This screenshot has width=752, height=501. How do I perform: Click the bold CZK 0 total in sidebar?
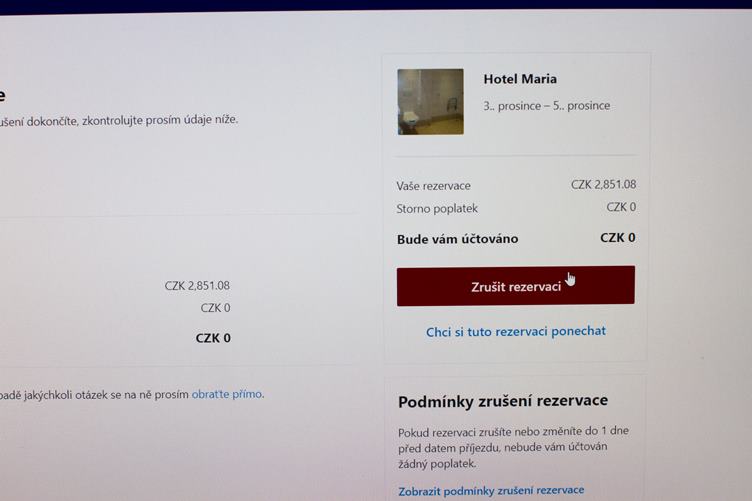[618, 237]
